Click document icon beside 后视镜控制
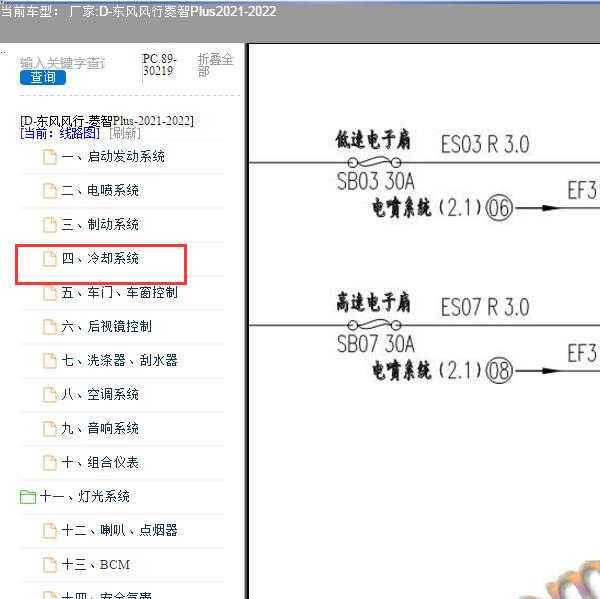The image size is (600, 599). click(50, 327)
